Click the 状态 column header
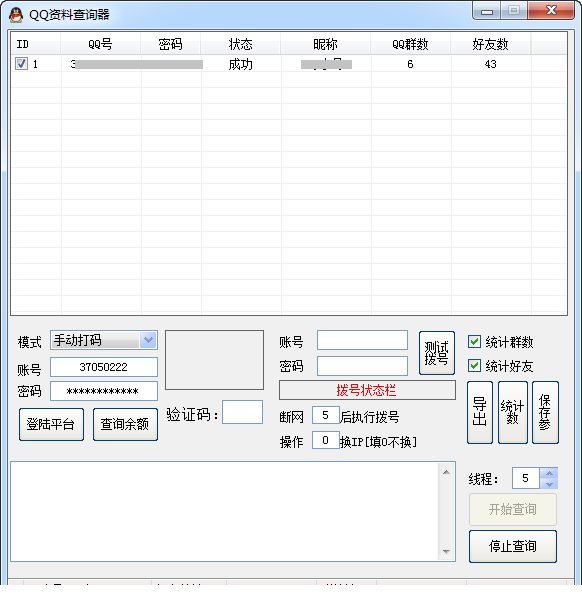Image resolution: width=582 pixels, height=608 pixels. pos(240,44)
